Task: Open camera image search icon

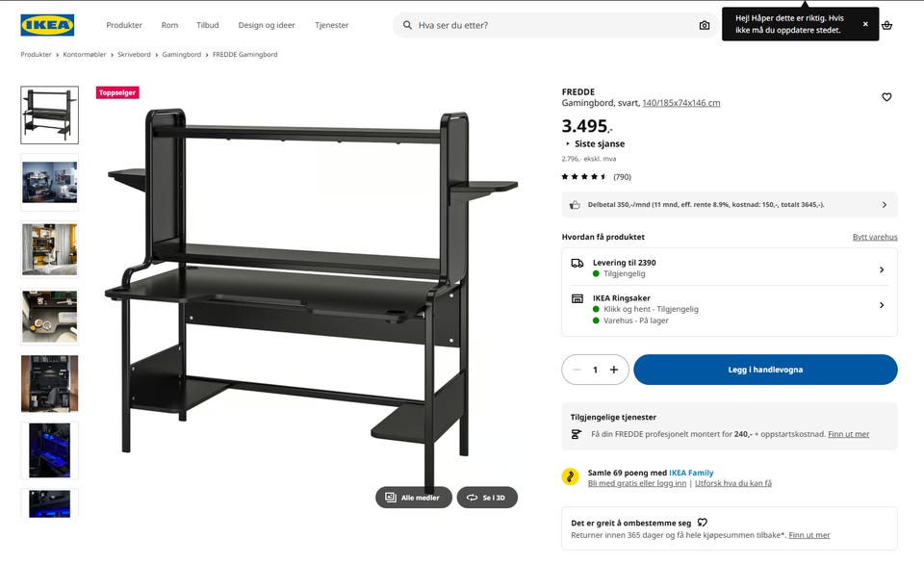Action: coord(705,25)
